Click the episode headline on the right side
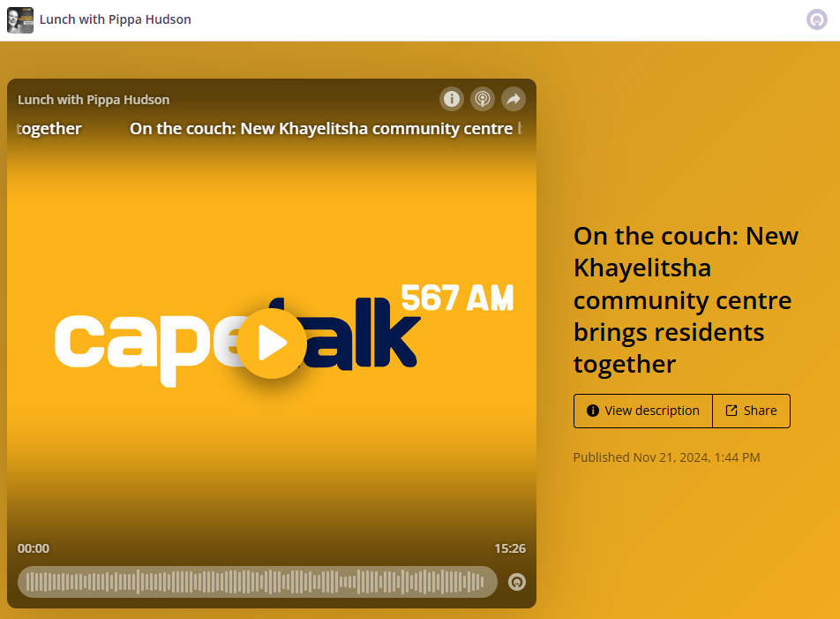The height and width of the screenshot is (619, 840). click(686, 299)
